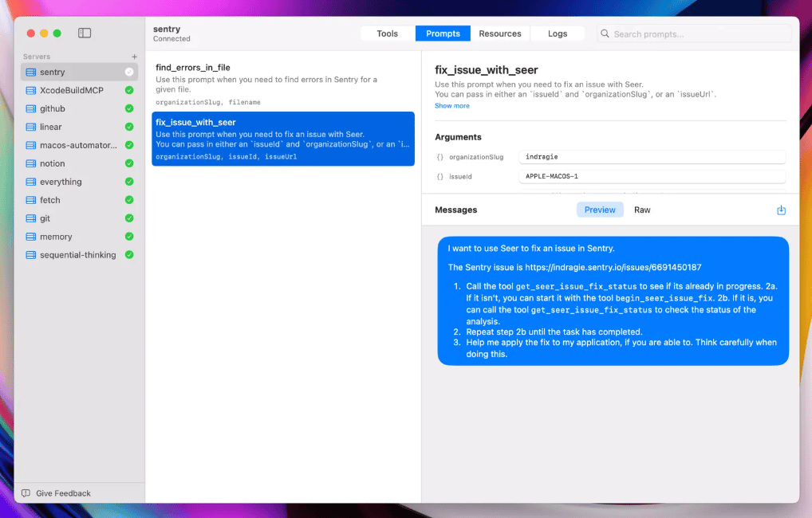Viewport: 812px width, 518px height.
Task: Click Give Feedback button
Action: click(56, 493)
